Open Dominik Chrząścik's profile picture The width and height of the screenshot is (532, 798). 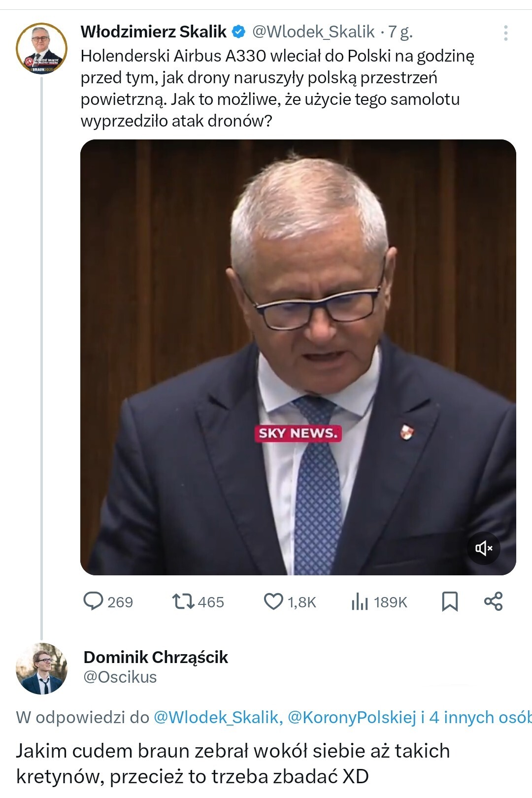(x=41, y=668)
